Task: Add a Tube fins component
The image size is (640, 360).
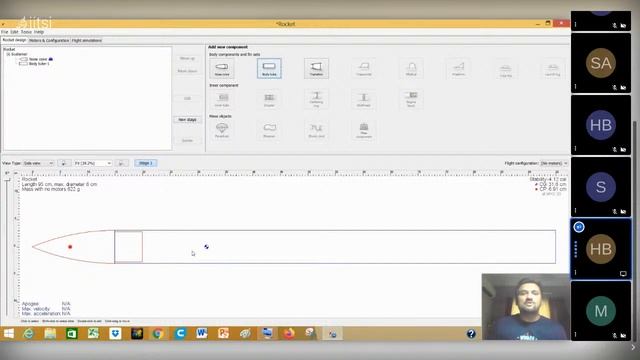Action: click(506, 70)
